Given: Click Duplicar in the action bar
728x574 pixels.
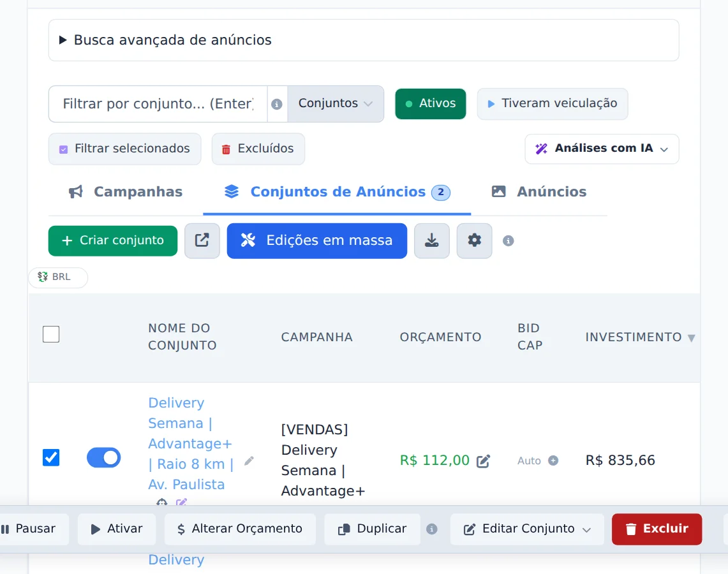Looking at the screenshot, I should 373,529.
